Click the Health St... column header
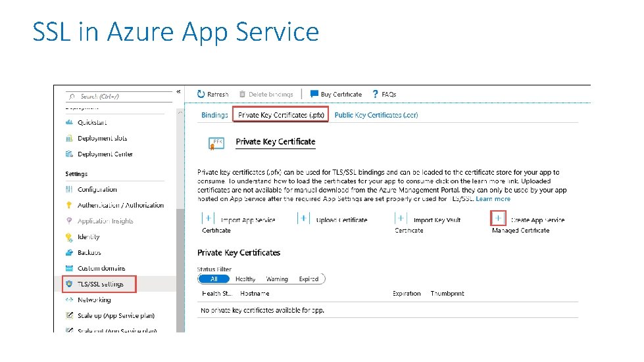The image size is (644, 362). (217, 294)
